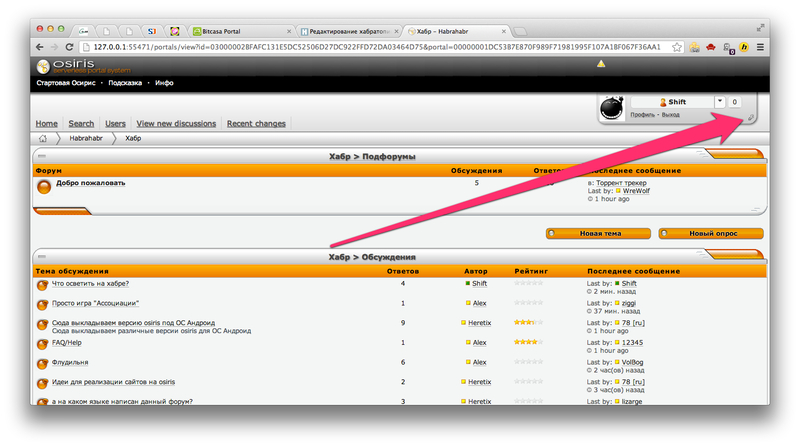Open View new discussions link
800x447 pixels.
(176, 123)
